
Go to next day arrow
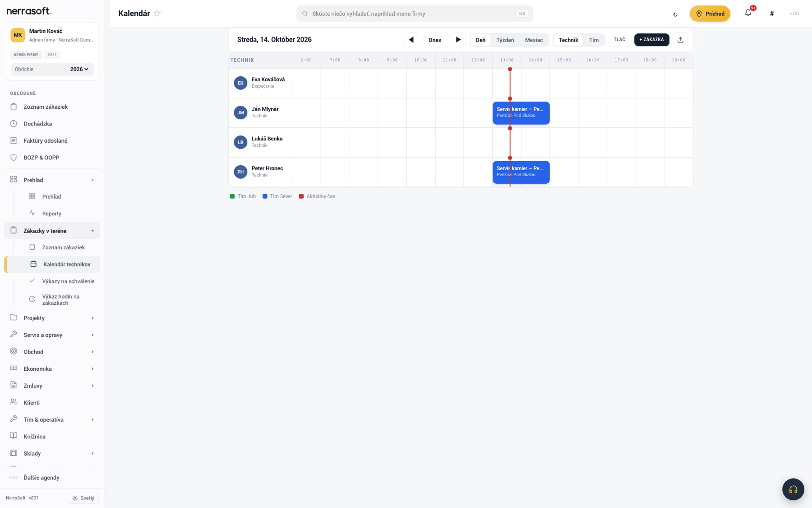tap(458, 40)
